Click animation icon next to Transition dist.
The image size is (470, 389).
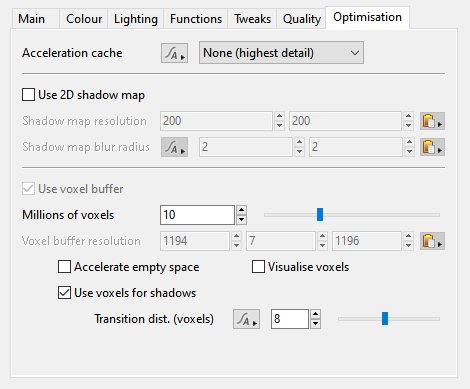[x=246, y=319]
